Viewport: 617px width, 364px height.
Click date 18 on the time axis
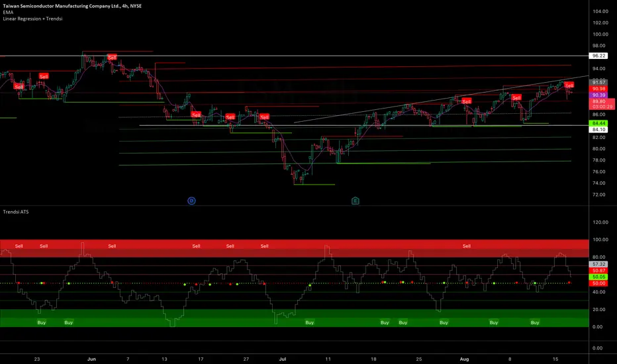(373, 359)
